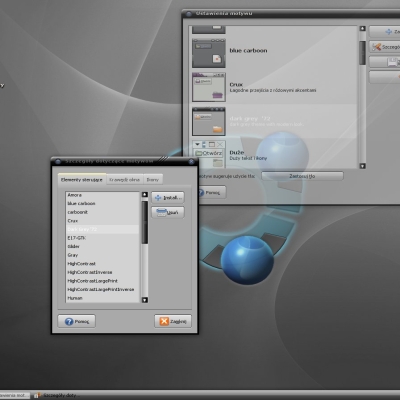
Task: Click window menu icon of theme settings titlebar
Action: (x=189, y=14)
